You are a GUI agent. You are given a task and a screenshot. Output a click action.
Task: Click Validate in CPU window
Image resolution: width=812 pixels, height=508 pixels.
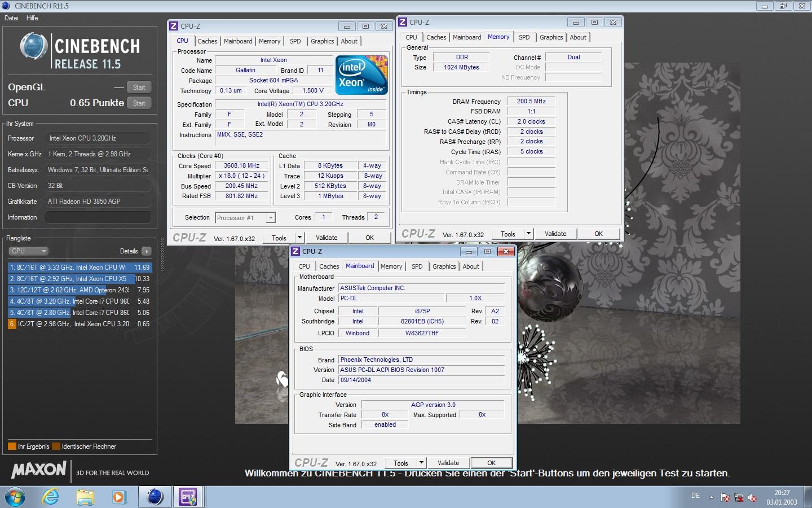(x=326, y=238)
